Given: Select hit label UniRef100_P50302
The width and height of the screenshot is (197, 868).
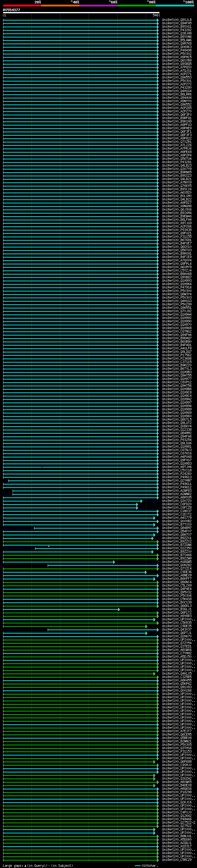Looking at the screenshot, I should tap(177, 54).
